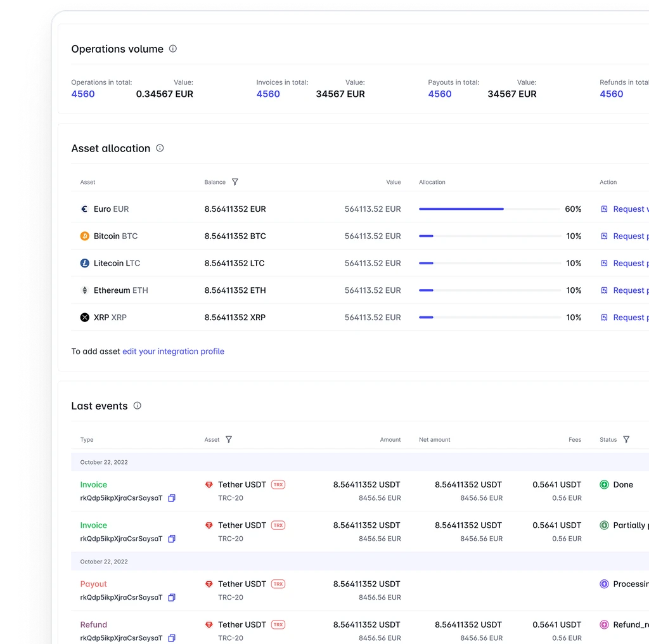Click the Fees column header
Screen dimensions: 649x644
click(574, 439)
